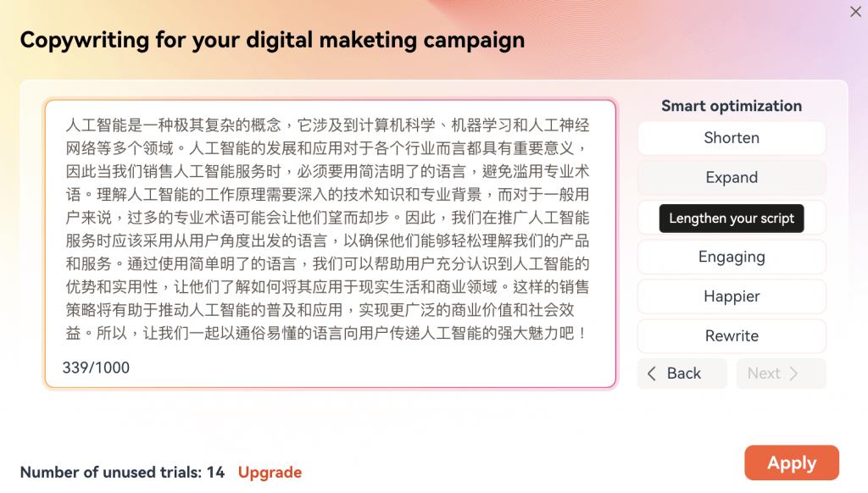Click the greyed-out Next button
The width and height of the screenshot is (868, 493).
[781, 374]
